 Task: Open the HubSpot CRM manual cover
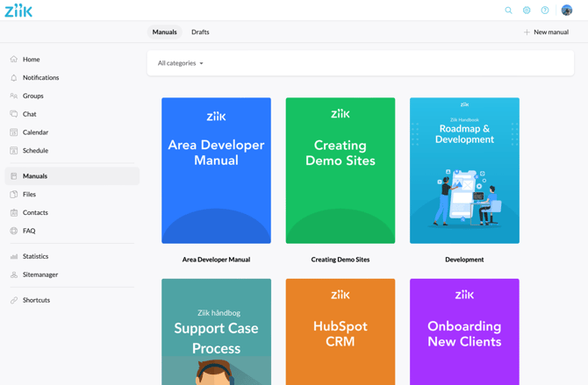click(x=341, y=332)
